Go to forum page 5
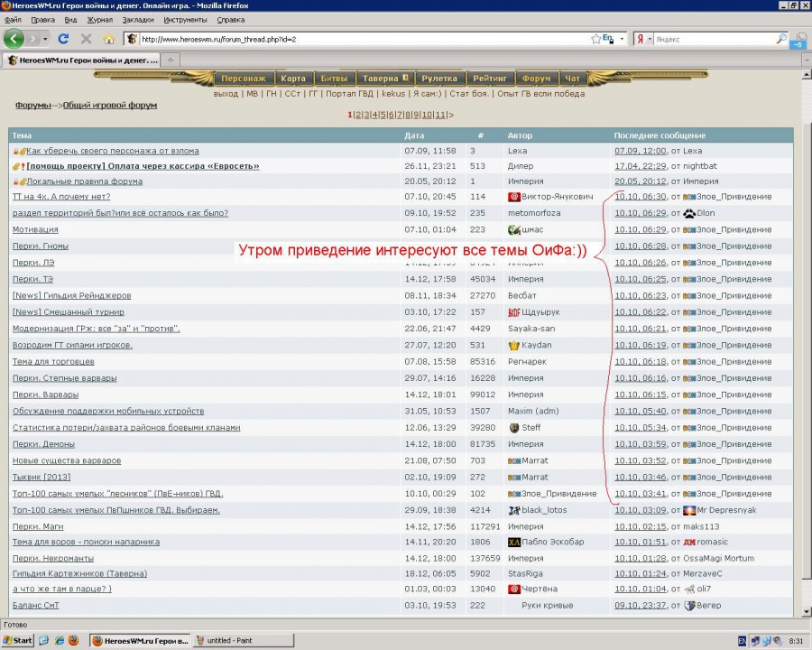 pos(383,115)
